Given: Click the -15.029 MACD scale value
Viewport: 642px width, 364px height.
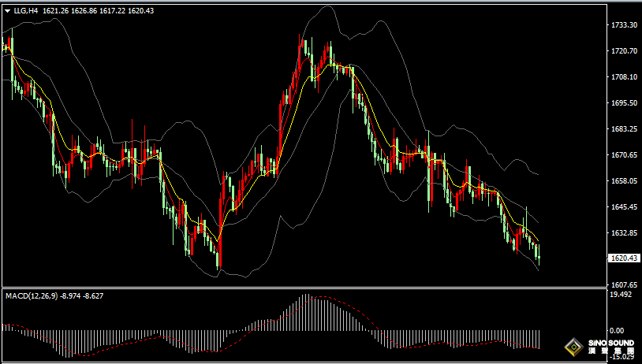Looking at the screenshot, I should coord(623,357).
